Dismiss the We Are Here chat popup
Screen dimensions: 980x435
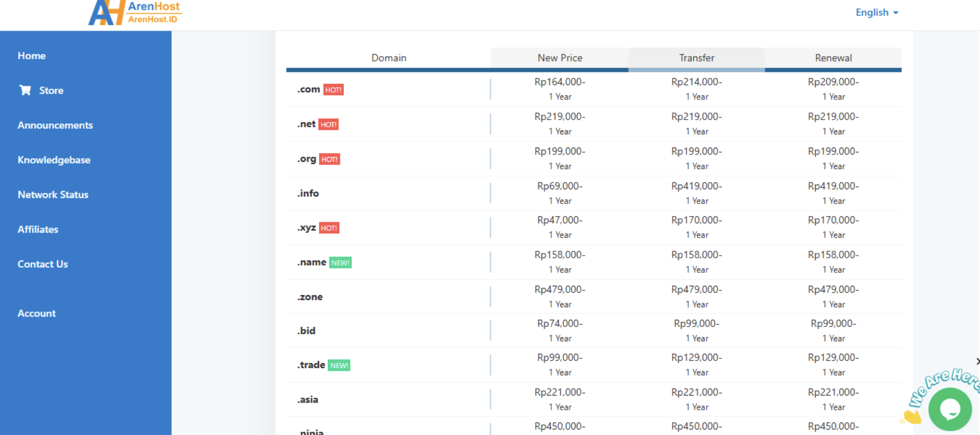point(977,361)
